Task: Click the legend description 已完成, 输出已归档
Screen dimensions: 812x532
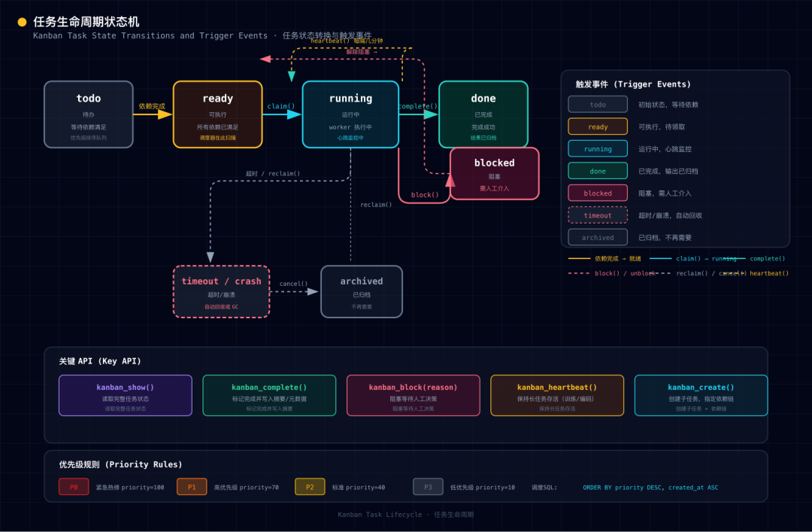Action: point(668,171)
